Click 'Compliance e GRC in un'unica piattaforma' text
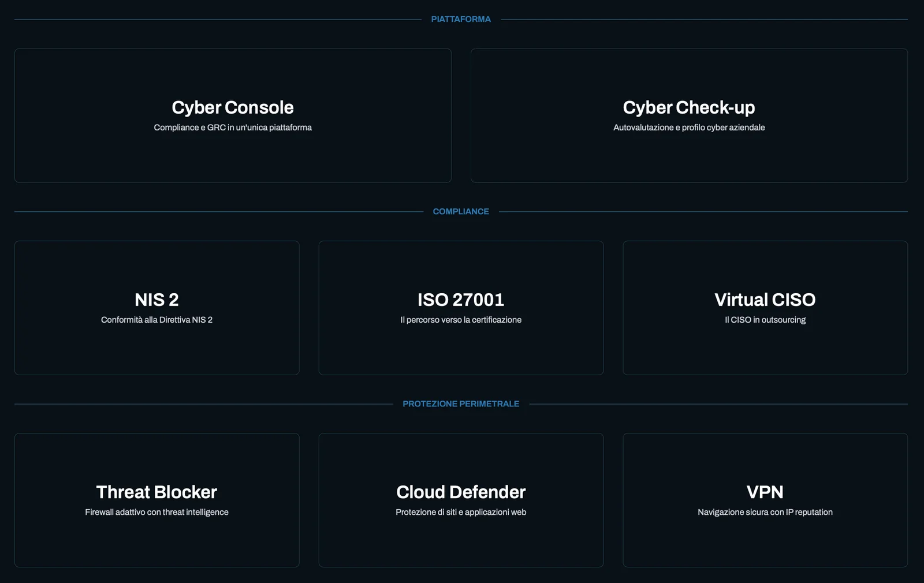 [x=233, y=128]
